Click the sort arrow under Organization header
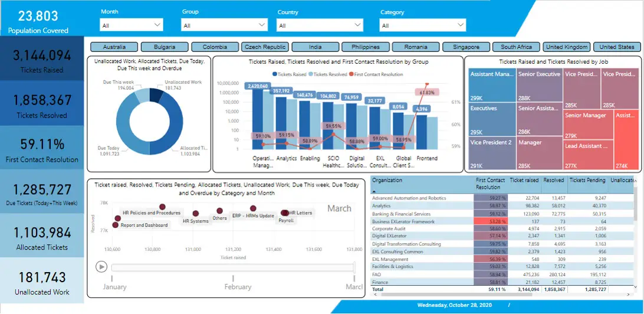Viewport: 644px width, 314px height. [x=373, y=192]
